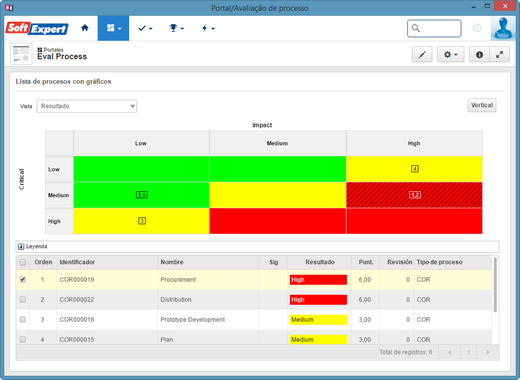
Task: Toggle the select-all header checkbox
Action: tap(23, 262)
